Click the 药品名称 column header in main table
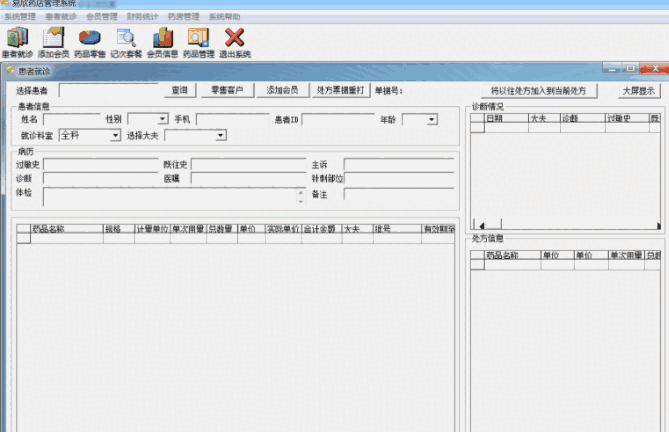 [x=67, y=229]
